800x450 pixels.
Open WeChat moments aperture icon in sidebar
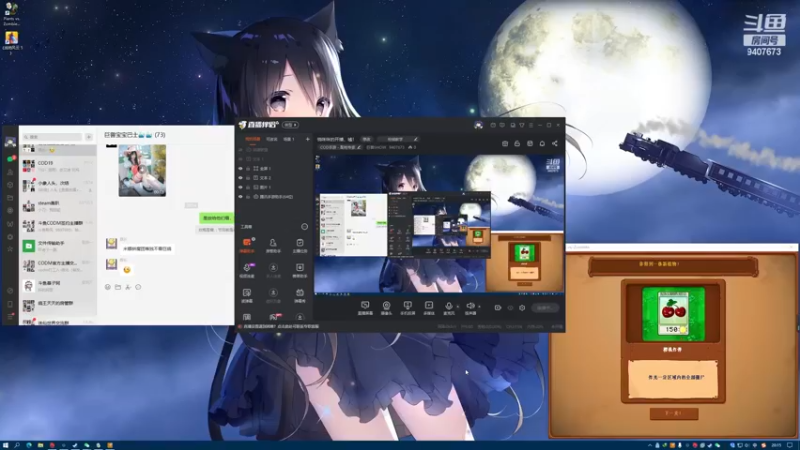click(x=10, y=211)
